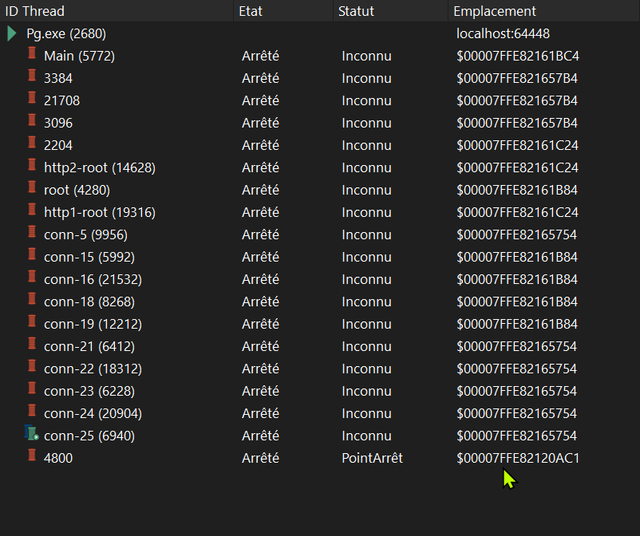
Task: Click the thread icon beside http2-root (14628)
Action: 32,165
